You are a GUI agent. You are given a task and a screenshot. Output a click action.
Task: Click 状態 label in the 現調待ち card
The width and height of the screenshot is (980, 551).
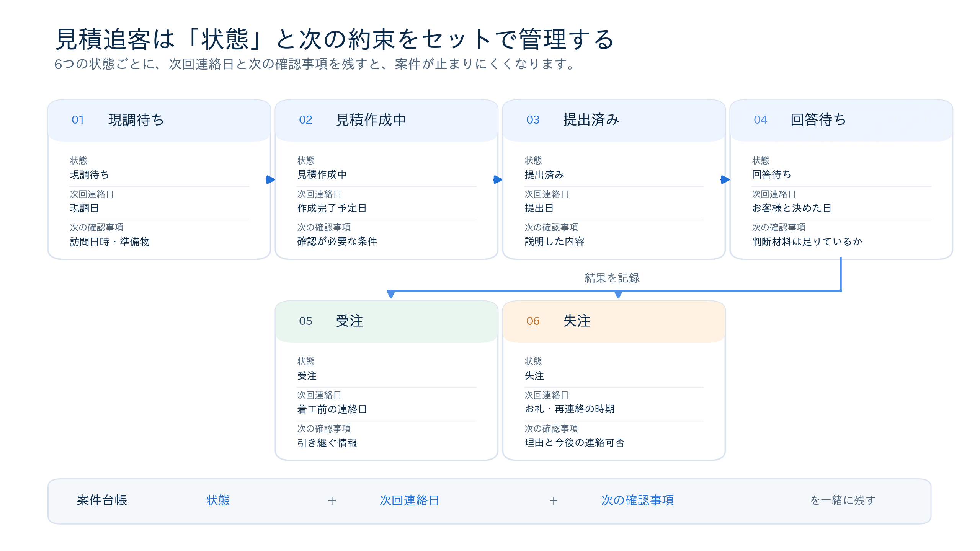pyautogui.click(x=78, y=160)
